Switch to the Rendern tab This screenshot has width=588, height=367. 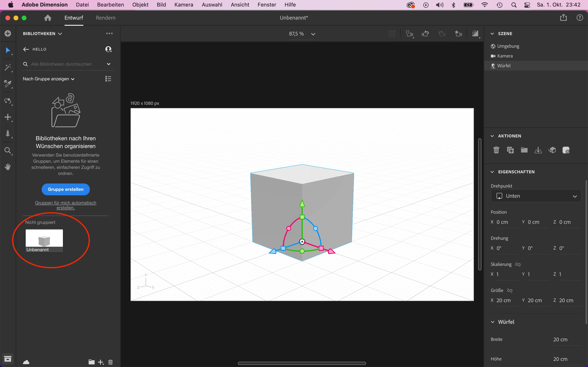pos(105,18)
